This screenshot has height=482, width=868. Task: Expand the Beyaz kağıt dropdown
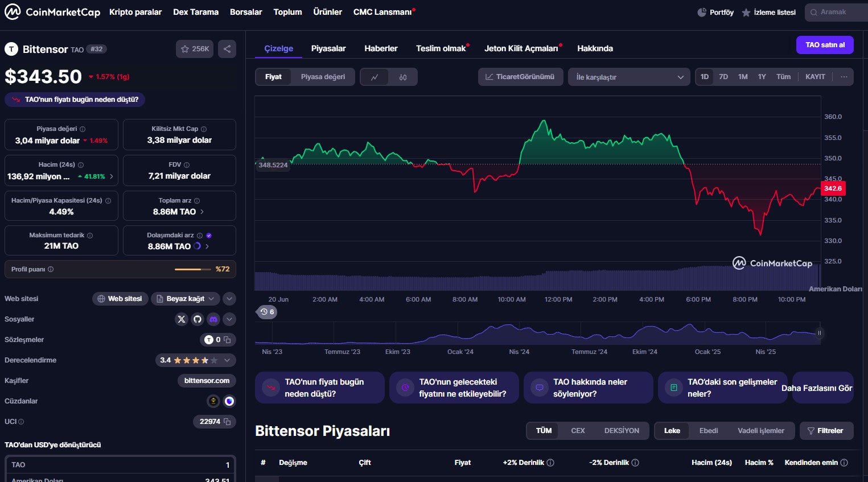point(186,299)
